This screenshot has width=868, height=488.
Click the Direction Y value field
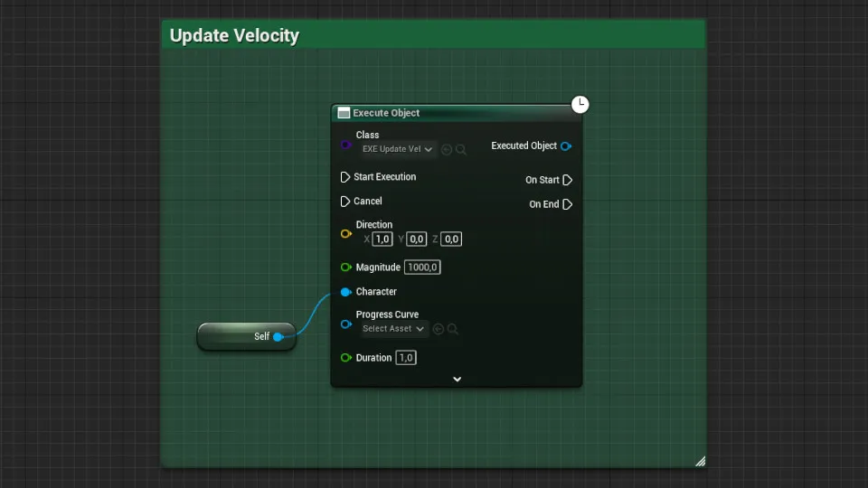[x=416, y=239]
